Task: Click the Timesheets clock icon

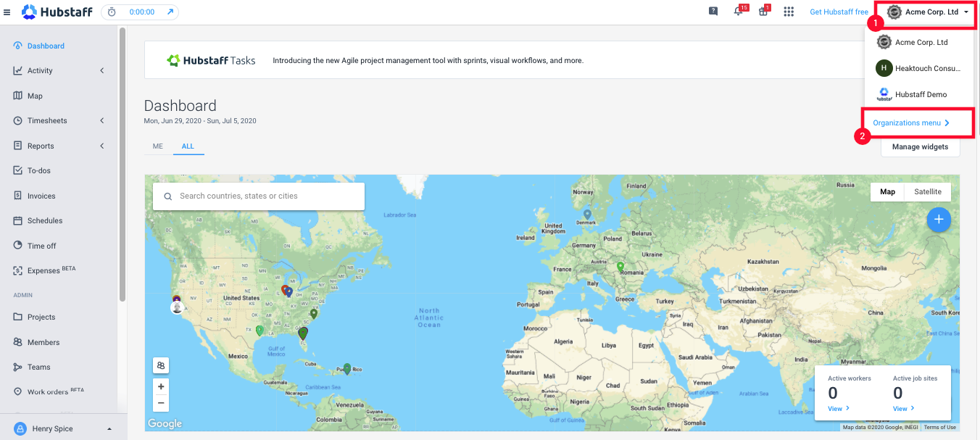Action: pyautogui.click(x=18, y=120)
